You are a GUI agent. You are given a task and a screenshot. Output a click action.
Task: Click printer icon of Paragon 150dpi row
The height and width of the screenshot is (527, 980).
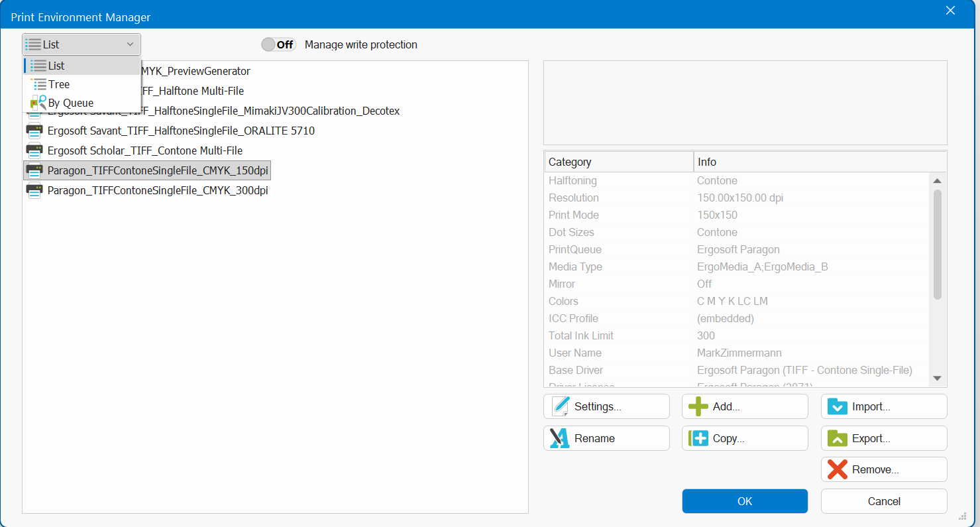34,170
